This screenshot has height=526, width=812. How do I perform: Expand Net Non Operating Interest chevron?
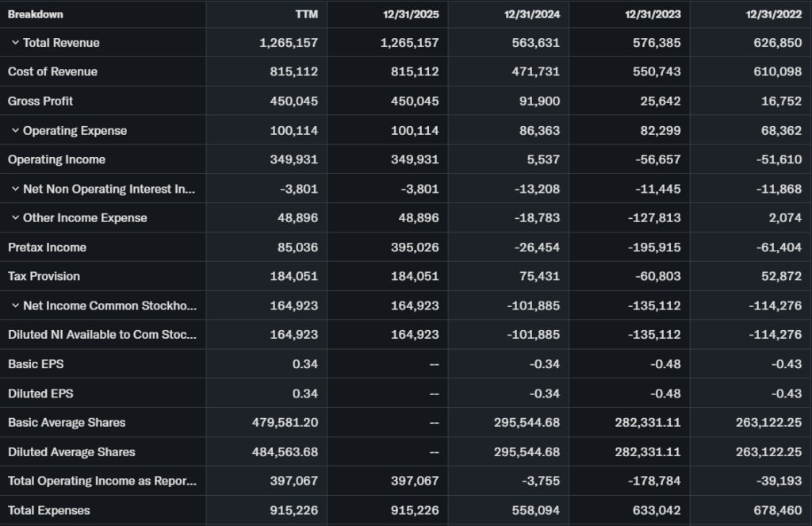pyautogui.click(x=15, y=189)
